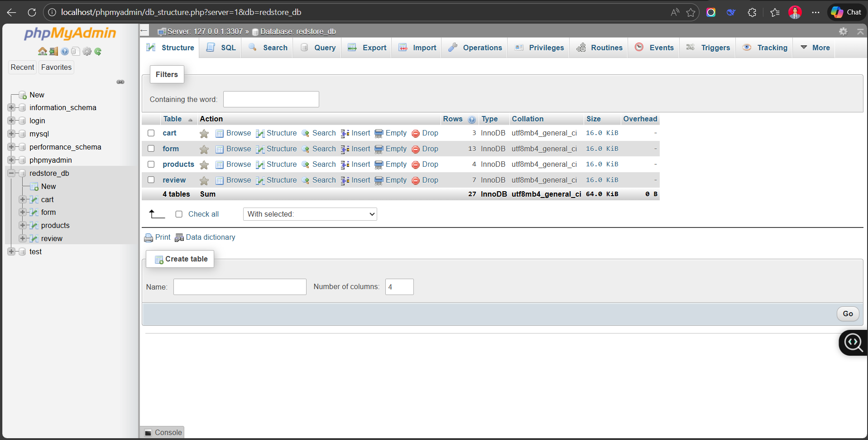Enable the Check all checkbox

point(179,214)
